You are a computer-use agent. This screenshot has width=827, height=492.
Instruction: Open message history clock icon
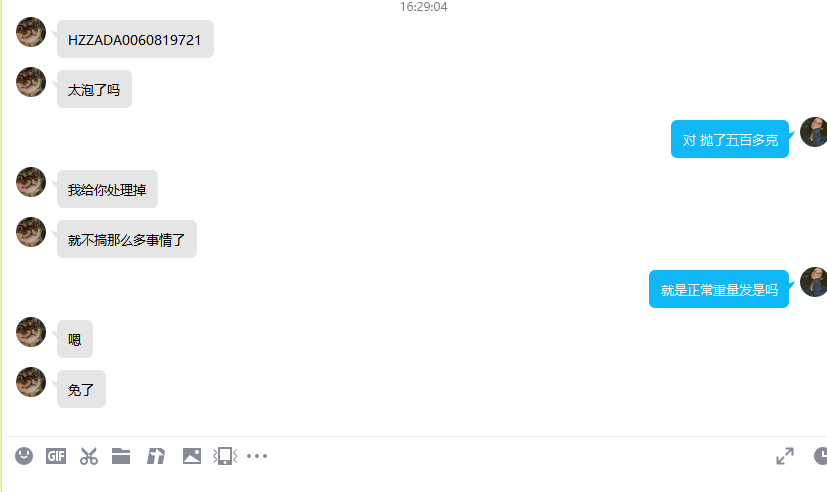(x=820, y=456)
